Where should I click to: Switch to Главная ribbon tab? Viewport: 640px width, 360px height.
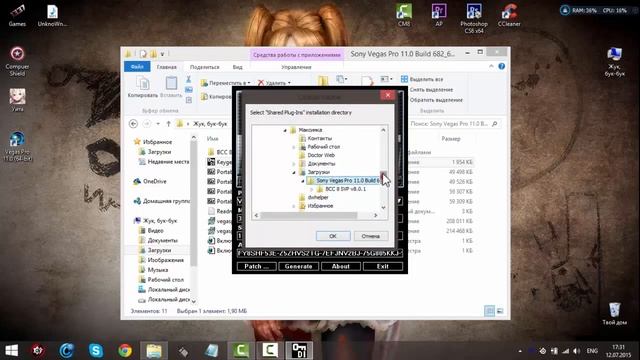pos(167,67)
